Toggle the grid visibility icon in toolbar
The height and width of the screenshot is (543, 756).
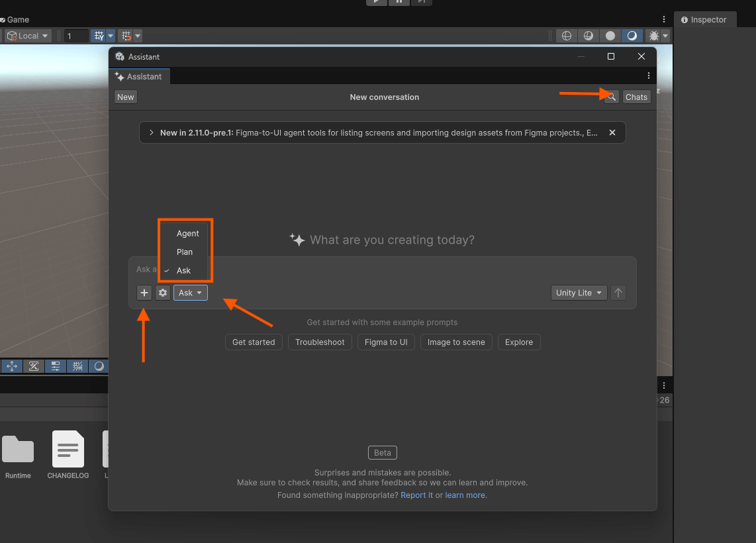point(99,36)
